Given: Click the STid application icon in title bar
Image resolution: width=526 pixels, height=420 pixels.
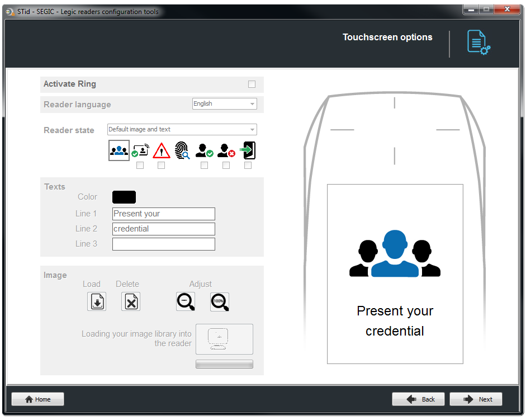Looking at the screenshot, I should tap(10, 12).
